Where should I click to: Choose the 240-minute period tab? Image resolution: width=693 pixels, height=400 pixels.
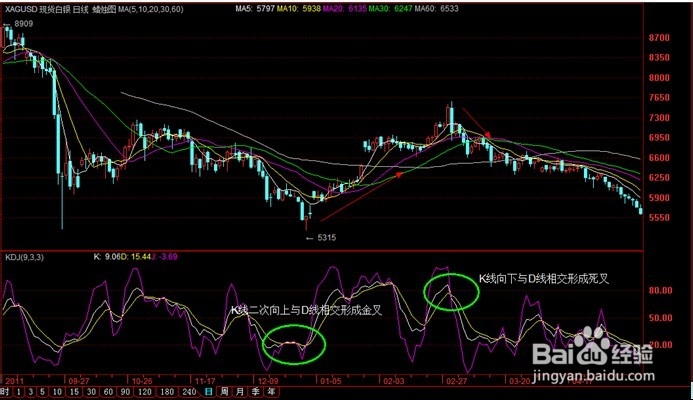click(x=189, y=392)
